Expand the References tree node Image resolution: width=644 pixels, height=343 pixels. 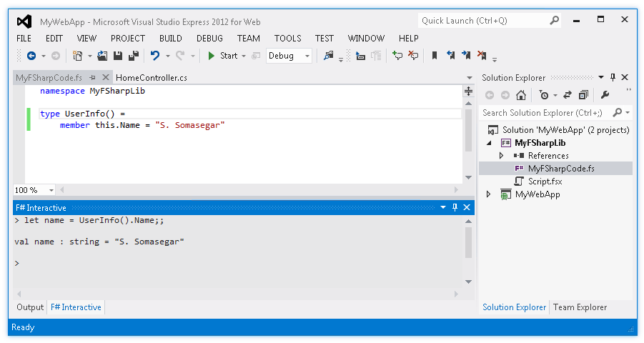click(501, 156)
